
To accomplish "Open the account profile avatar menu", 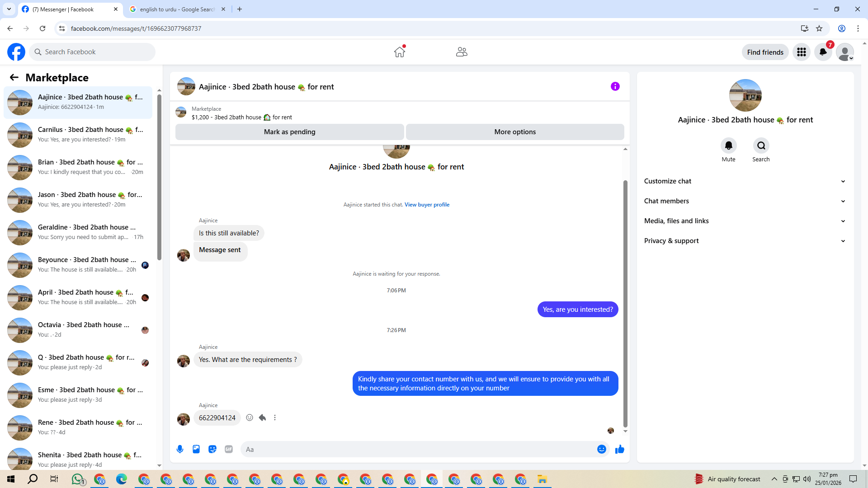I will (x=845, y=52).
